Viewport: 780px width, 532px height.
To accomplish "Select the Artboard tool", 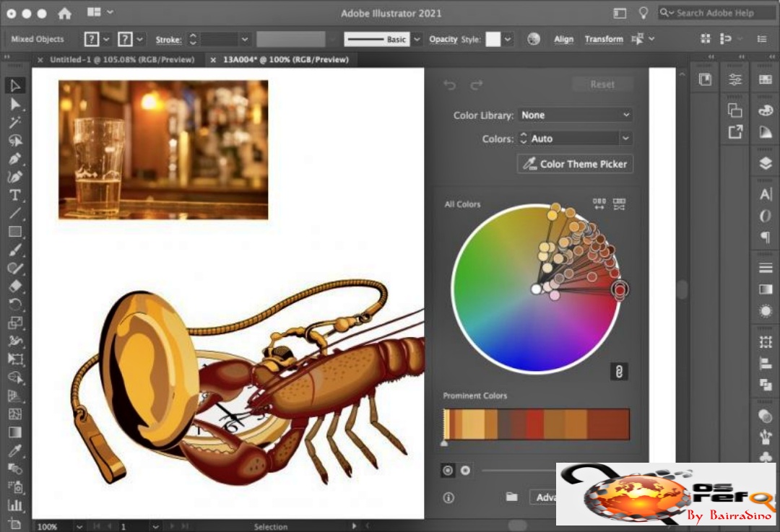I will pyautogui.click(x=15, y=523).
